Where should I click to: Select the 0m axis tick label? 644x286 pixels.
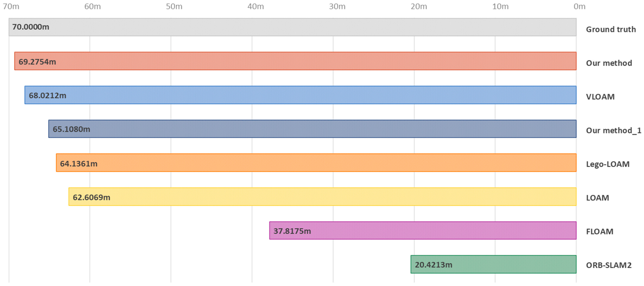click(579, 6)
